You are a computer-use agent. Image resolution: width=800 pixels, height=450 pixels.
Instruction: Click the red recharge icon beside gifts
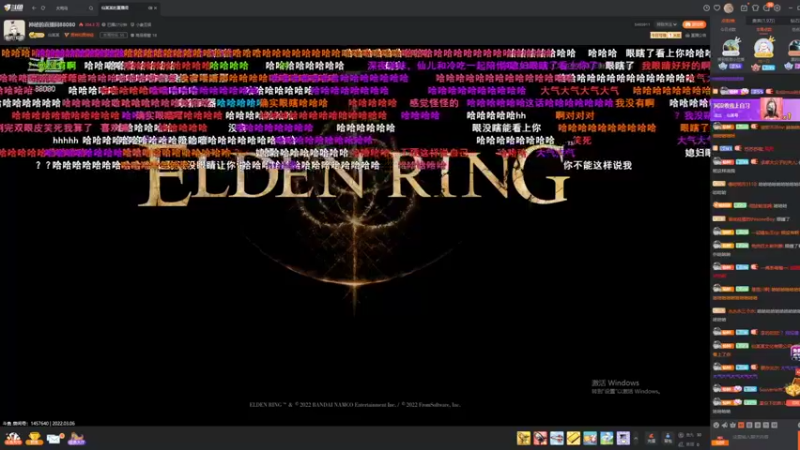pyautogui.click(x=652, y=438)
